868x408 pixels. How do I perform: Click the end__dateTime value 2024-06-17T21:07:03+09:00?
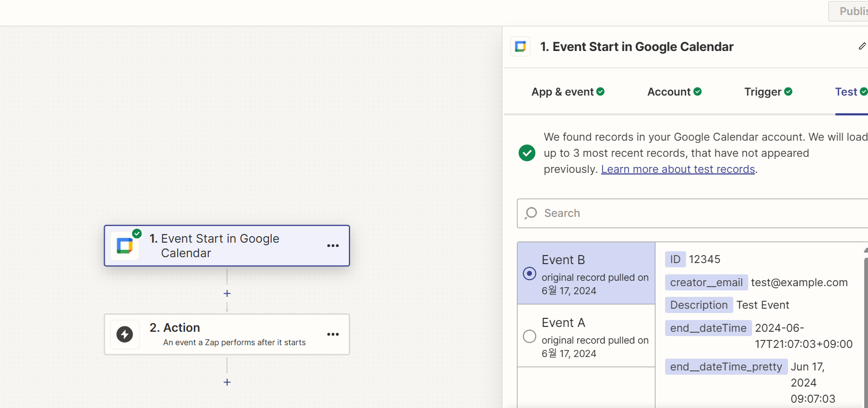tap(804, 336)
